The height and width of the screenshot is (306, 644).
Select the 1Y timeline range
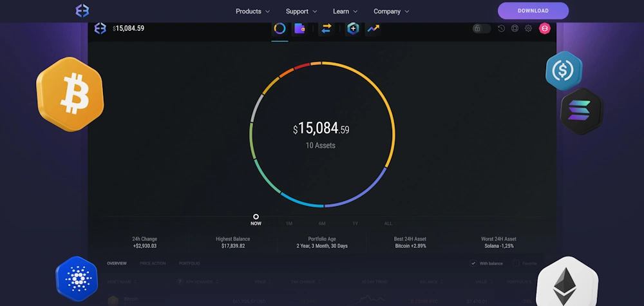pyautogui.click(x=355, y=224)
